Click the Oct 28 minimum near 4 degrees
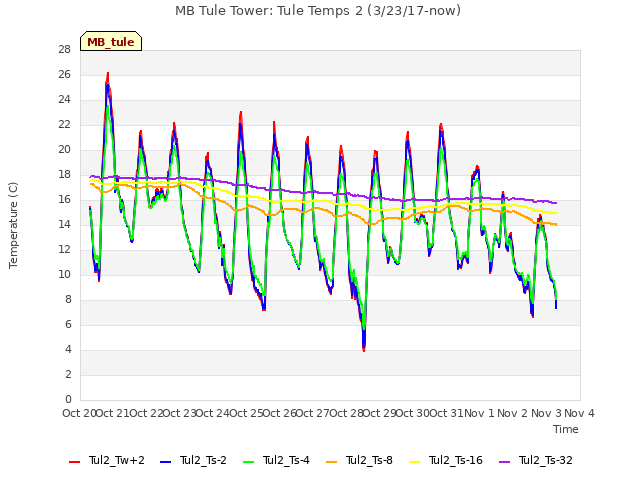 click(x=364, y=349)
